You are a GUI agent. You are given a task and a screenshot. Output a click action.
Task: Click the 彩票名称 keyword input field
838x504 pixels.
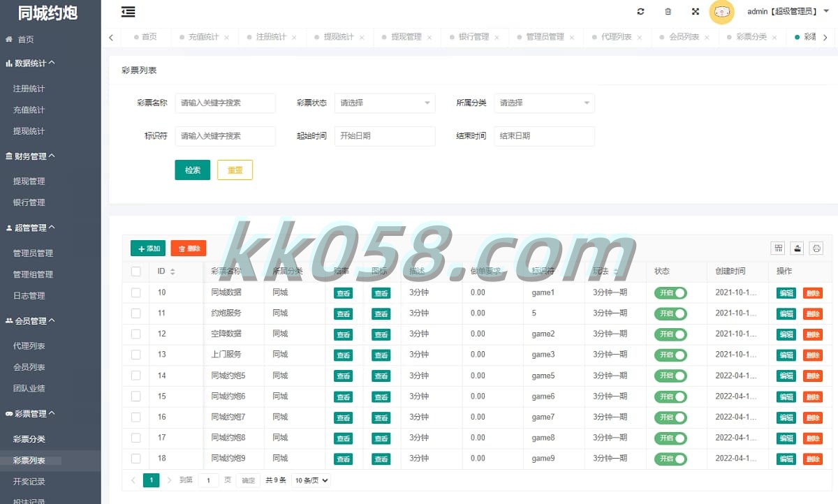click(x=226, y=103)
